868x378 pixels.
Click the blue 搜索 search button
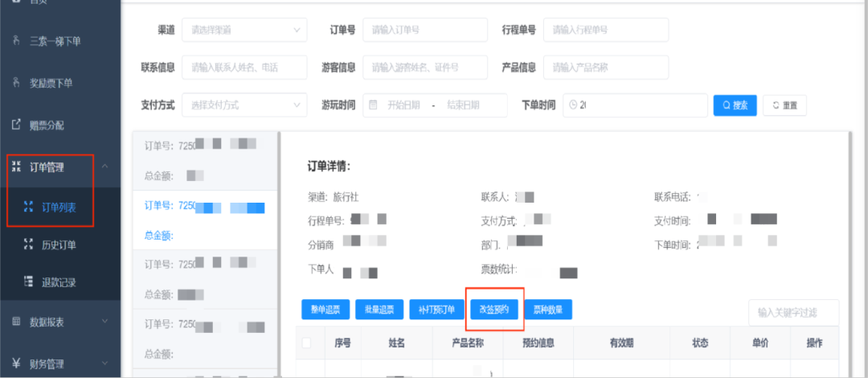735,105
